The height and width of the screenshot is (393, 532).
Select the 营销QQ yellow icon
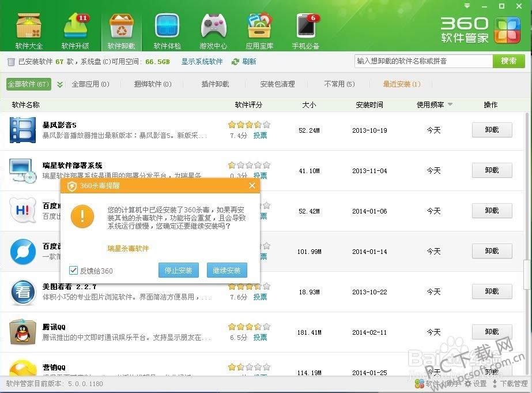tap(22, 368)
